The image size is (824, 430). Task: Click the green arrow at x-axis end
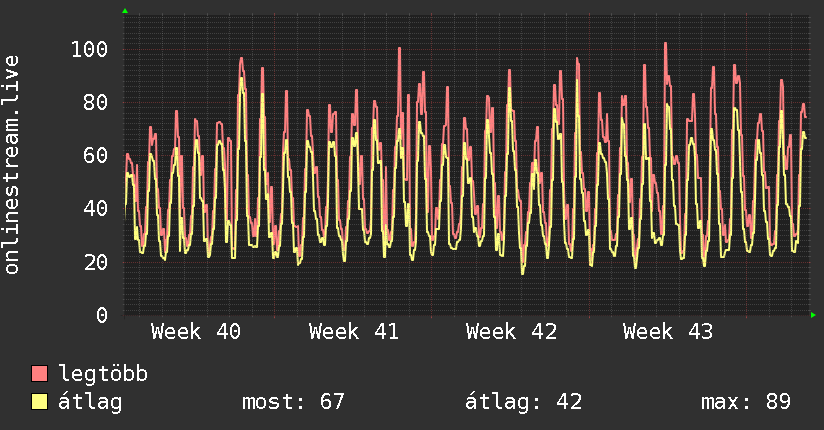coord(813,315)
